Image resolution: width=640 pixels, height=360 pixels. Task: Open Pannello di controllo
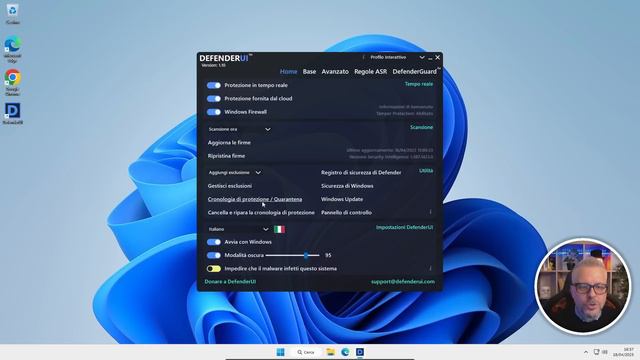tap(346, 213)
